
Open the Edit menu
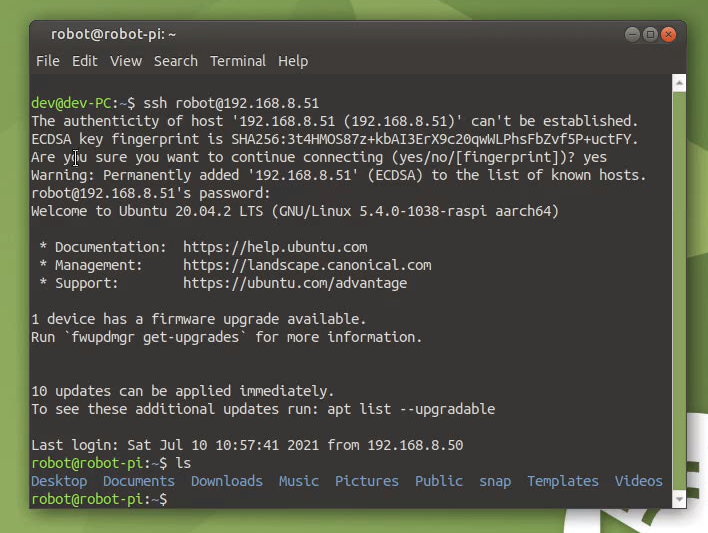[84, 61]
